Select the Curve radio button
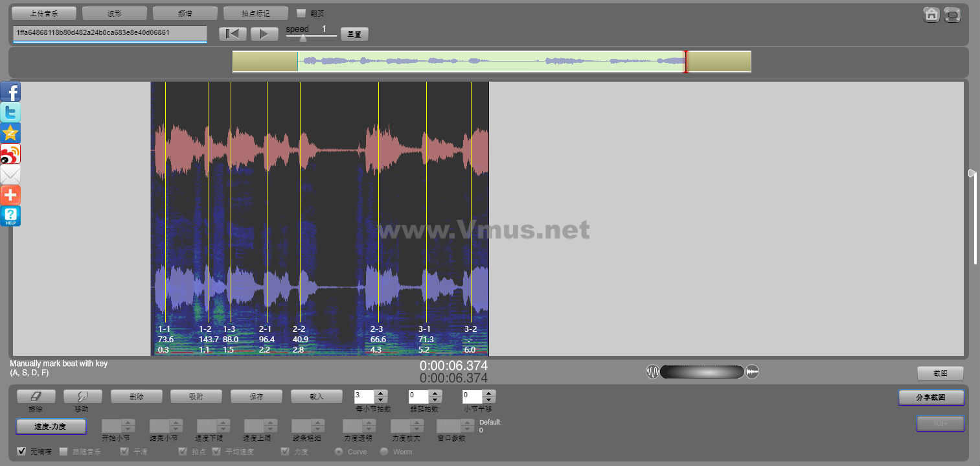 click(x=338, y=451)
